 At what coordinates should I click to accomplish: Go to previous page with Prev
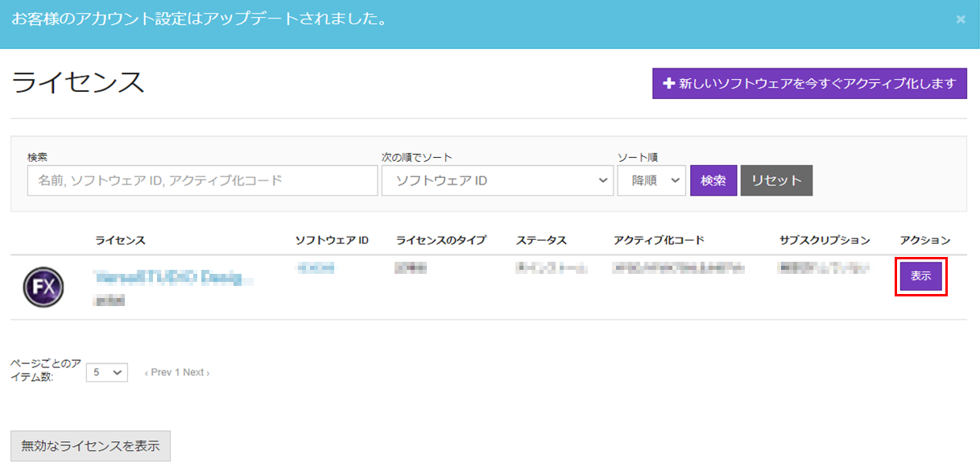point(158,373)
